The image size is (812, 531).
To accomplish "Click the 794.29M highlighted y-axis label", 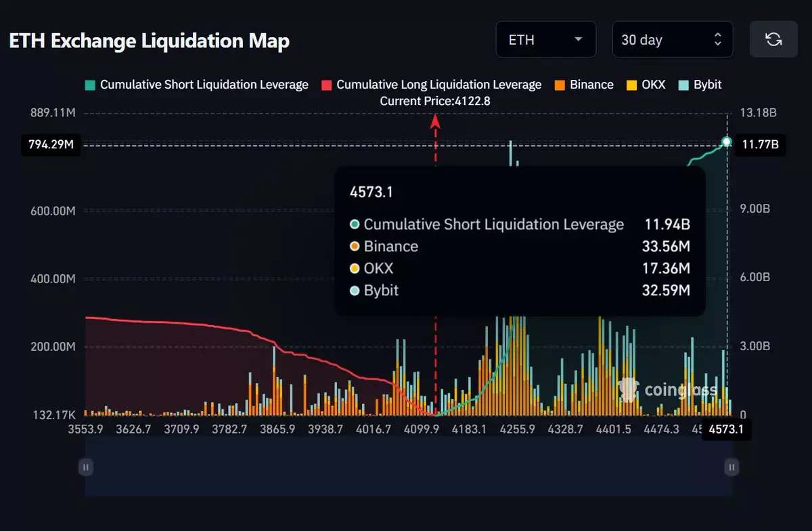I will 51,144.
